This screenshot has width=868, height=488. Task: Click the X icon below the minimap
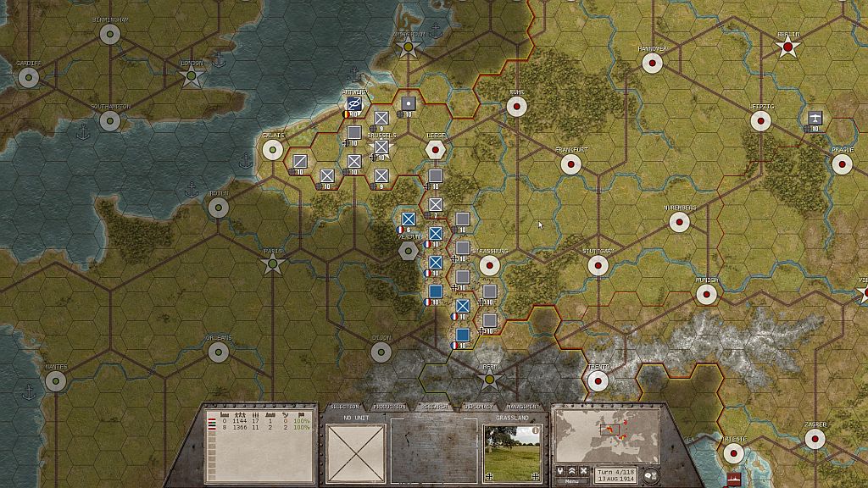[x=583, y=471]
